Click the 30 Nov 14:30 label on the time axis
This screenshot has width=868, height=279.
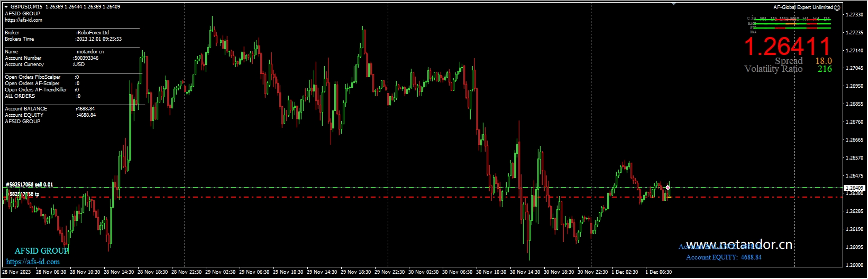pyautogui.click(x=525, y=272)
